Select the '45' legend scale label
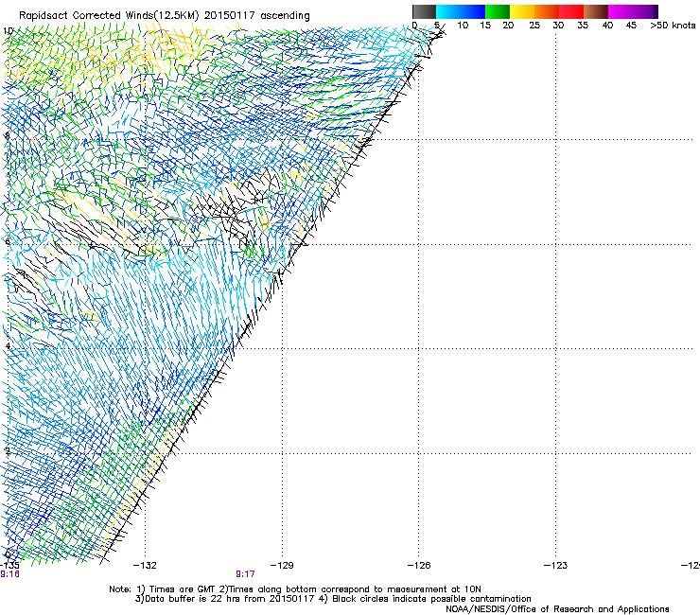Screen dimensions: 700x615 631,25
